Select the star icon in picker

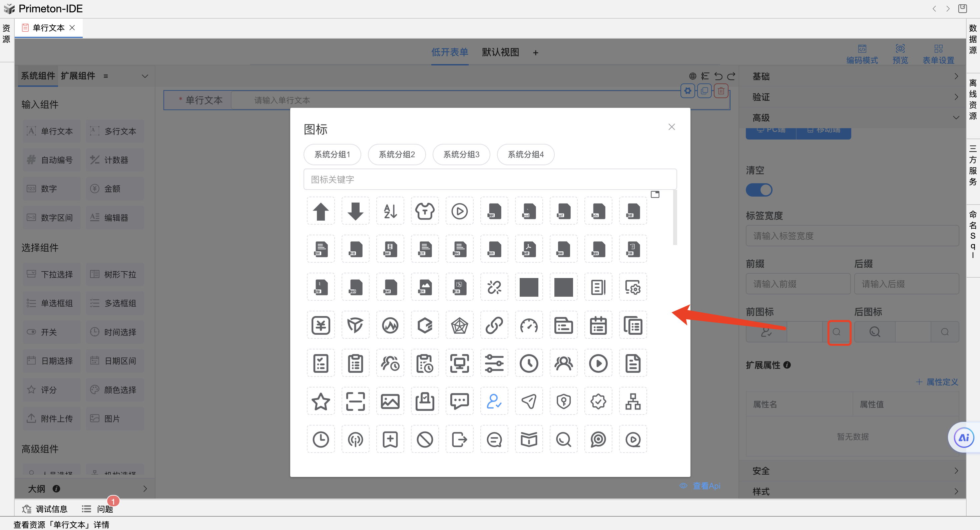320,401
